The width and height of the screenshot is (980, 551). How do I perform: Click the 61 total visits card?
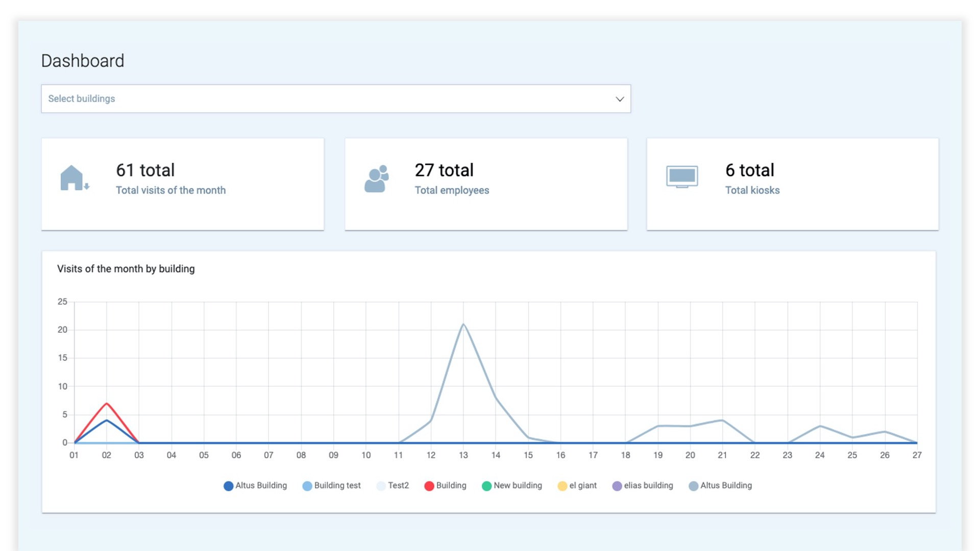tap(183, 184)
